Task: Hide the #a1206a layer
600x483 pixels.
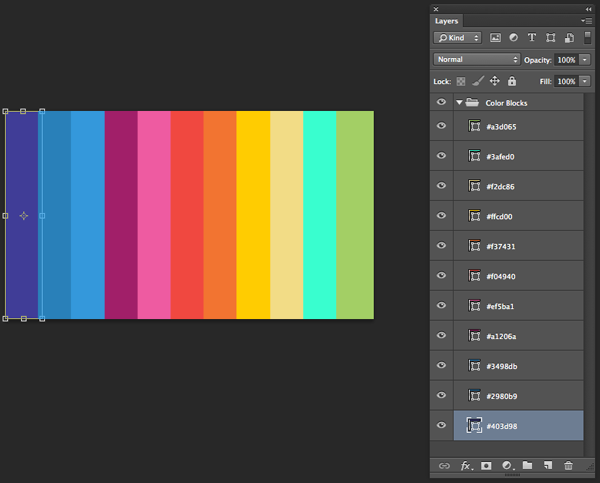Action: tap(441, 335)
